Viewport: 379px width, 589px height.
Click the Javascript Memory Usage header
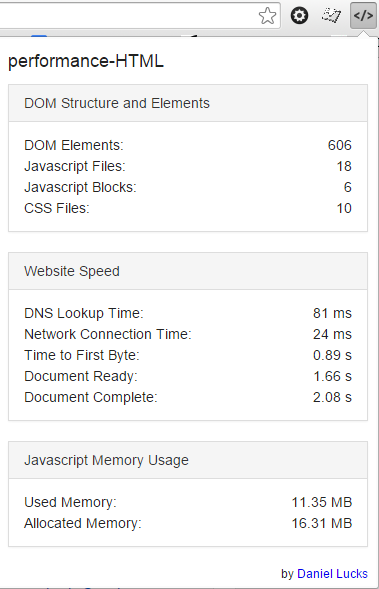[188, 460]
